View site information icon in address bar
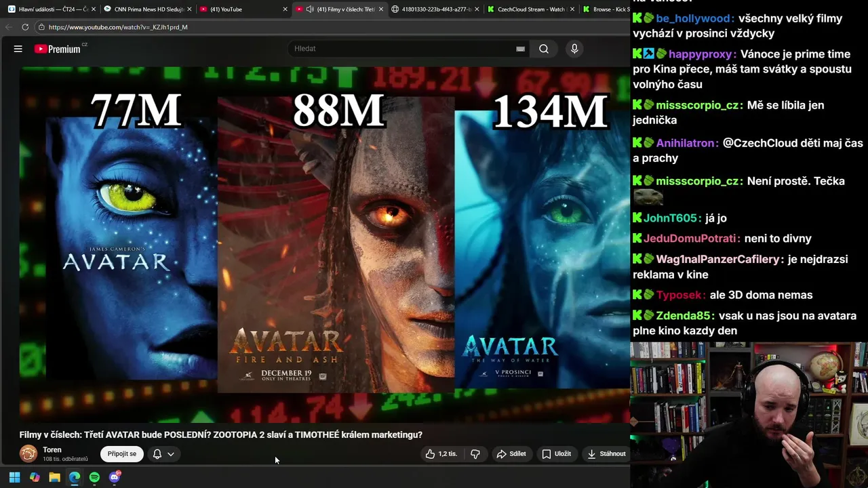This screenshot has width=868, height=488. [x=41, y=27]
